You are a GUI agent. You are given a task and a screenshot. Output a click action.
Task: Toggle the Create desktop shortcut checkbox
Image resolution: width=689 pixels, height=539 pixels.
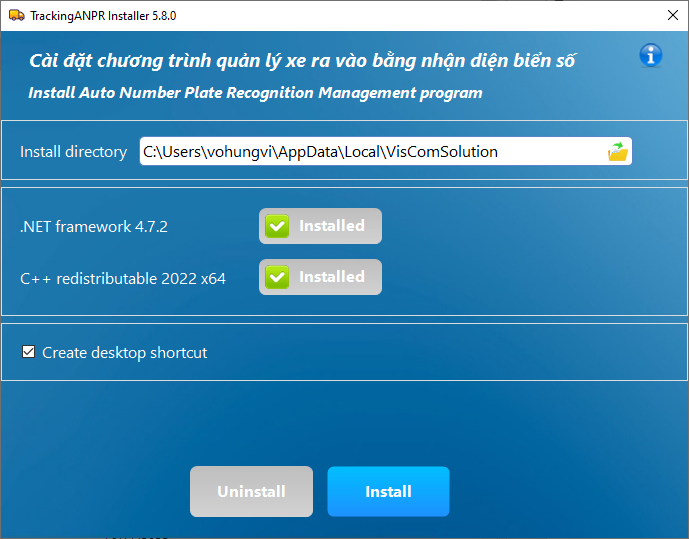pyautogui.click(x=28, y=353)
